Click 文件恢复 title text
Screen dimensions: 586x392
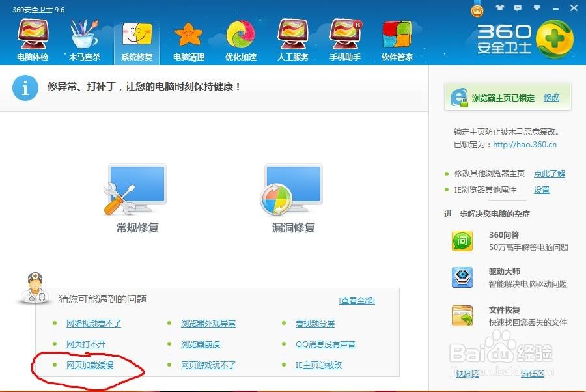505,310
